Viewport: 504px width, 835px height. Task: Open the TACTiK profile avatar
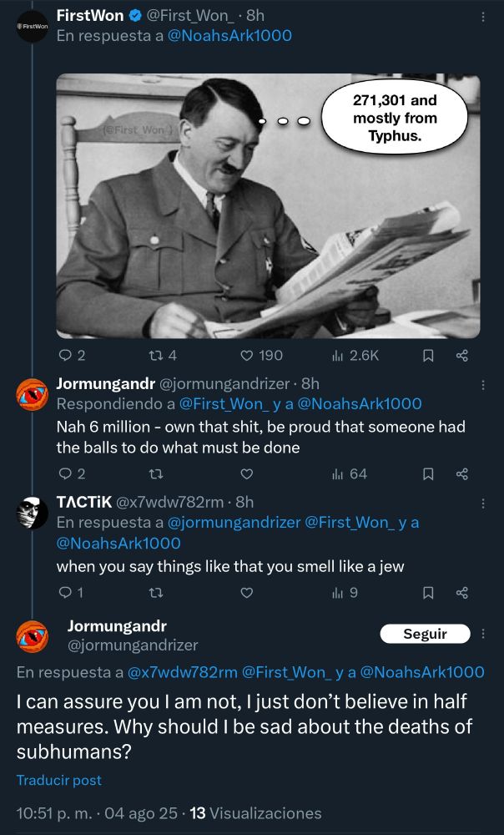pyautogui.click(x=33, y=512)
